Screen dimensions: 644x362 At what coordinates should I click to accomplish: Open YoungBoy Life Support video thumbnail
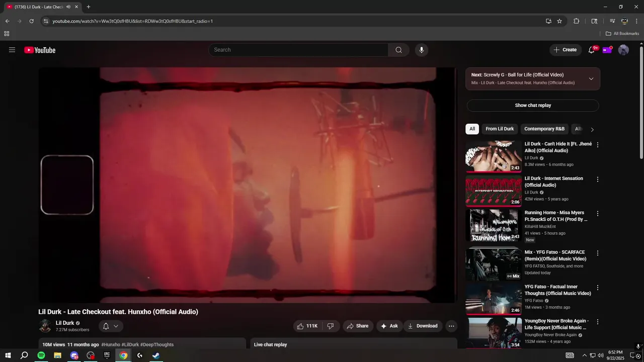[x=494, y=333]
